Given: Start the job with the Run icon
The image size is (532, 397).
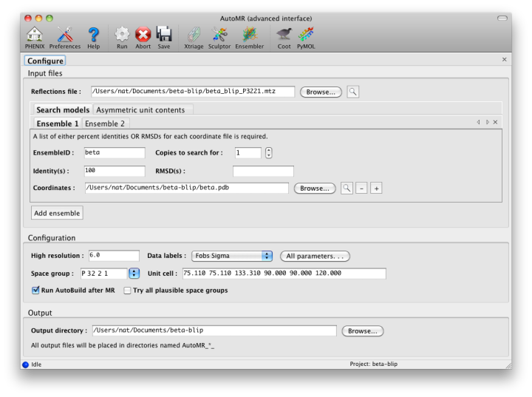Looking at the screenshot, I should tap(122, 35).
